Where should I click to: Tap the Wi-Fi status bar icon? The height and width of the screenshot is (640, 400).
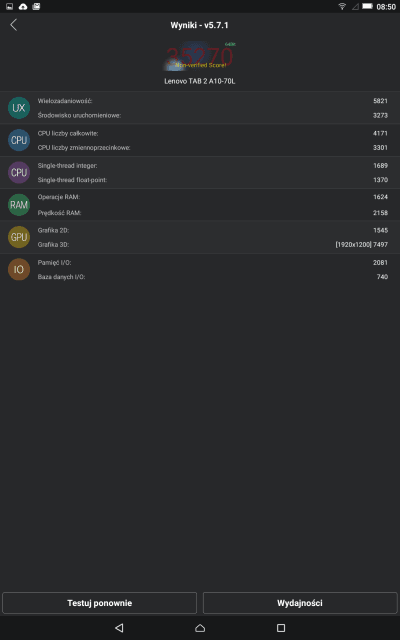pyautogui.click(x=342, y=7)
